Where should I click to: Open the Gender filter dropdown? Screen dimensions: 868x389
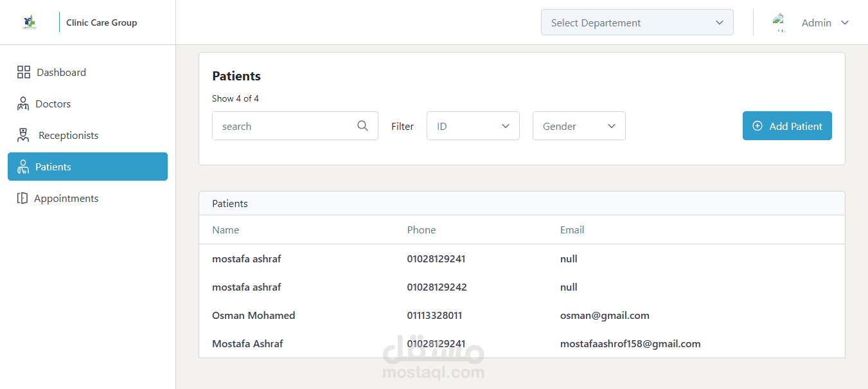coord(578,126)
